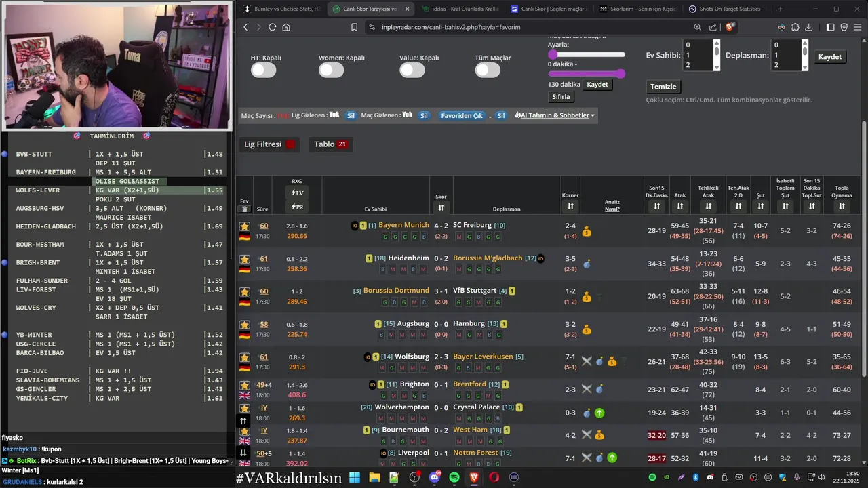Click the Temizle button
This screenshot has width=868, height=488.
[x=663, y=87]
